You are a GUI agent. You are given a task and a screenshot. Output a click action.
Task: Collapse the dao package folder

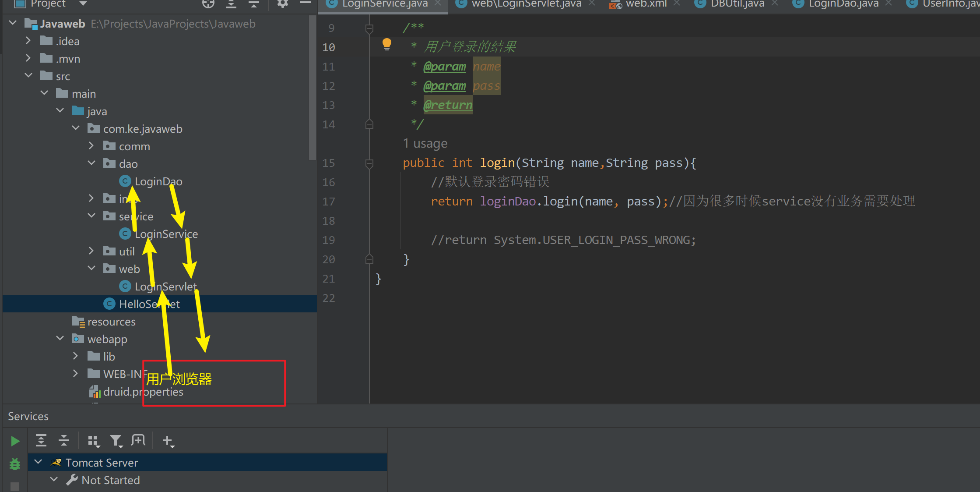(x=91, y=163)
